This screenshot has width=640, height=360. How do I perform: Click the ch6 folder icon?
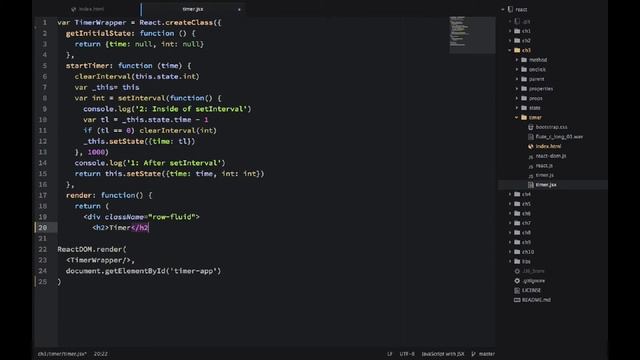517,213
